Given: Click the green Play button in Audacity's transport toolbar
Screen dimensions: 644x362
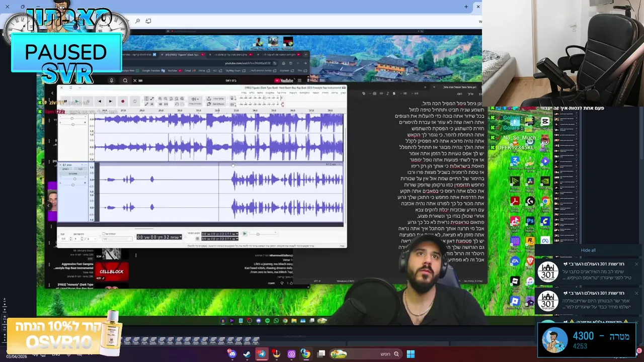Looking at the screenshot, I should coord(77,101).
